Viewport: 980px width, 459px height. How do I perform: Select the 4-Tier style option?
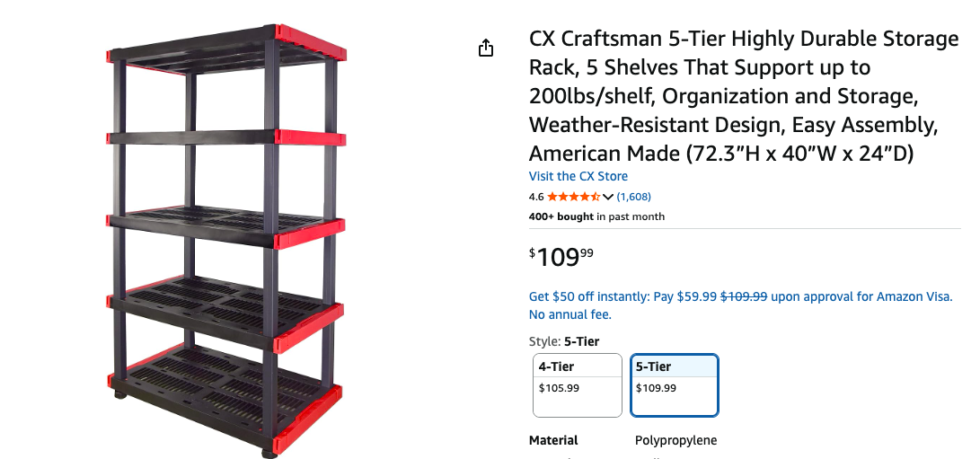tap(577, 384)
